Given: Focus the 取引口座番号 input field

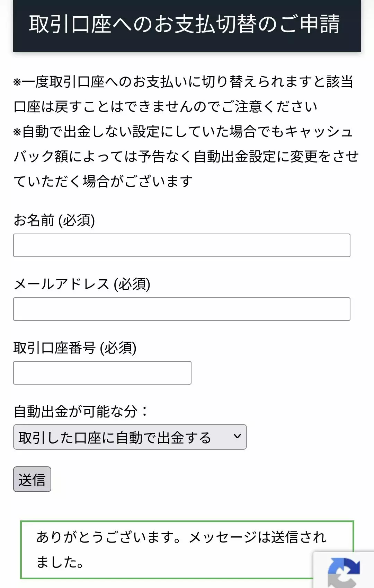Looking at the screenshot, I should [102, 373].
